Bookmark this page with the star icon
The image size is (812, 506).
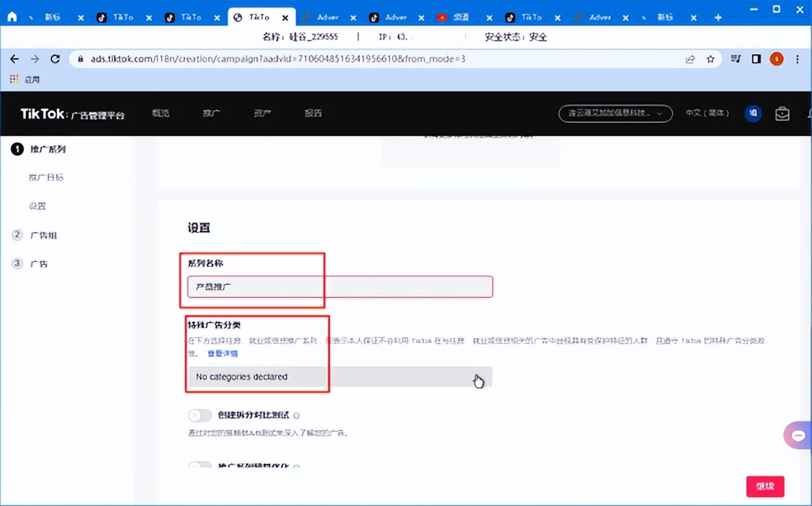(710, 59)
